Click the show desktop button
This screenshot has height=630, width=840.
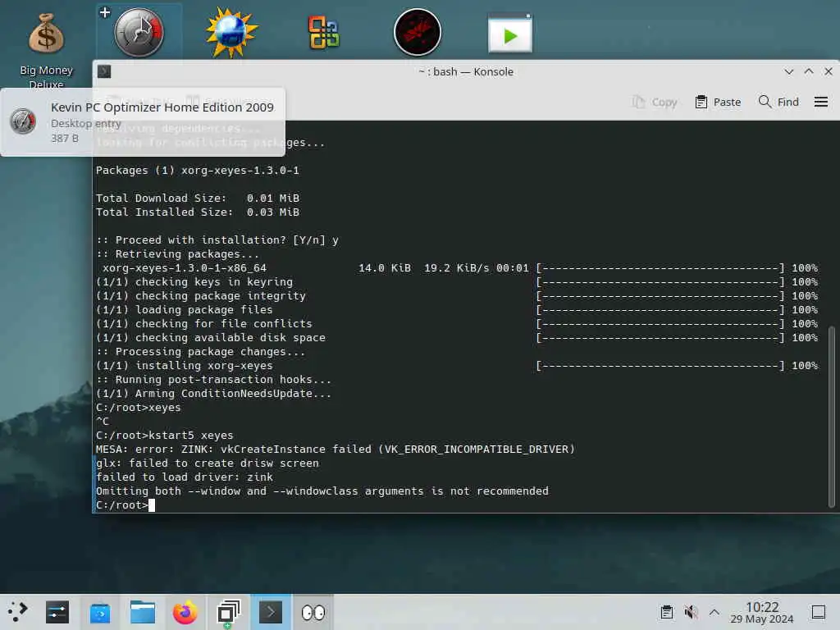pos(819,612)
